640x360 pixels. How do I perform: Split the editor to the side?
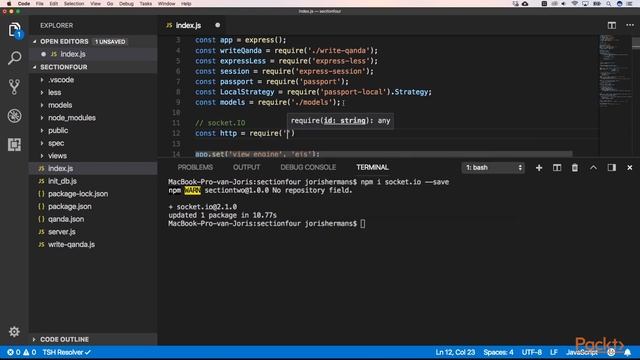[611, 25]
